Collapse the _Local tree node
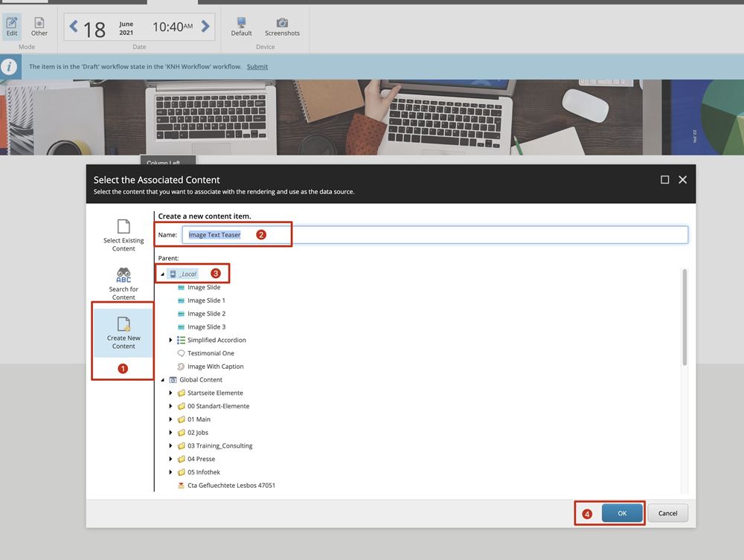This screenshot has height=560, width=744. pyautogui.click(x=163, y=274)
